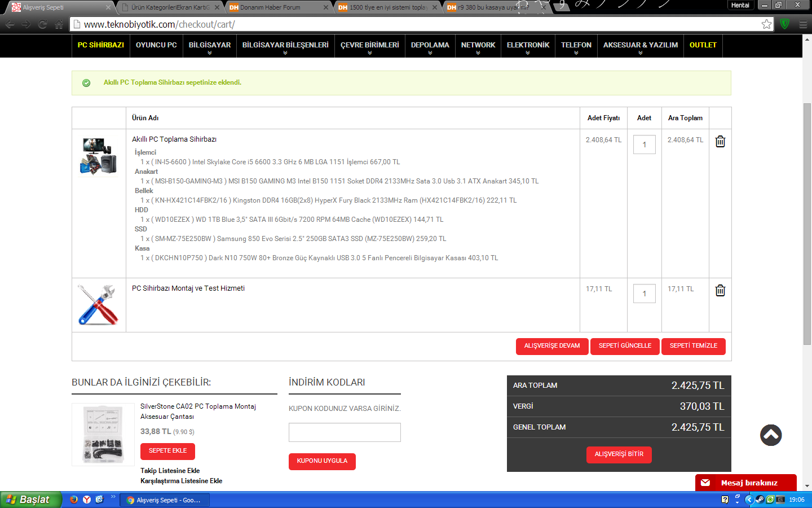The image size is (812, 508).
Task: Delete Montaj ve Test Hizmeti with trash icon
Action: point(720,291)
